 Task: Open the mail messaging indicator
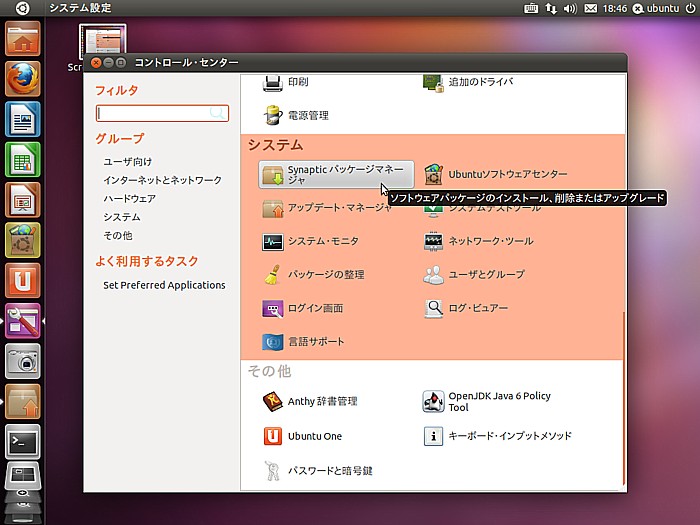tap(591, 8)
